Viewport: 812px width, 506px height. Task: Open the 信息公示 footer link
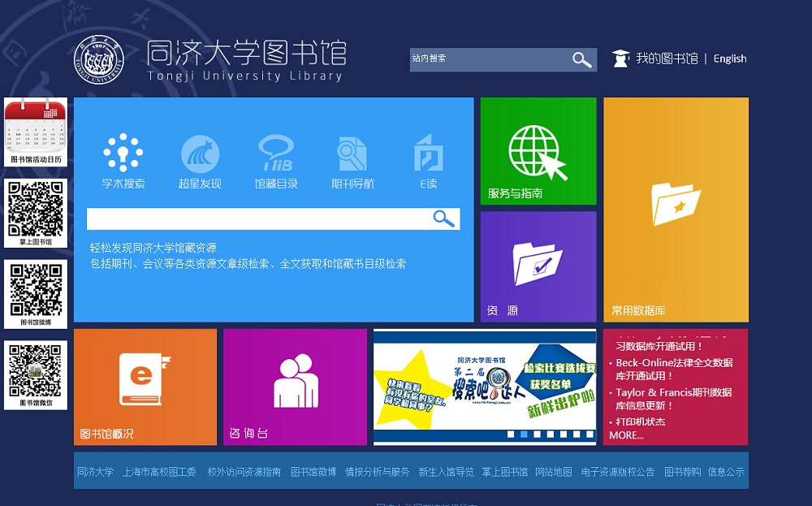[x=726, y=472]
